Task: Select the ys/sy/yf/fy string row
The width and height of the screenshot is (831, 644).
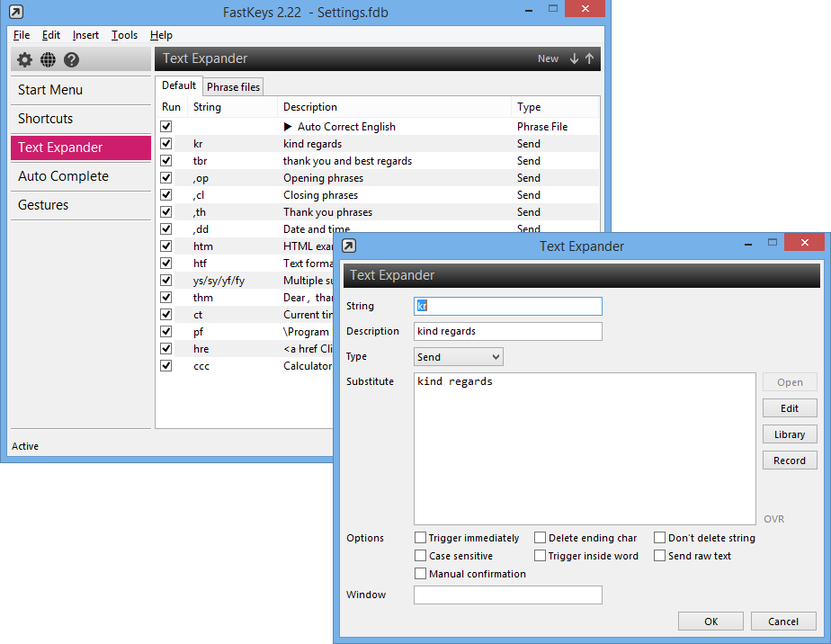Action: [x=246, y=281]
